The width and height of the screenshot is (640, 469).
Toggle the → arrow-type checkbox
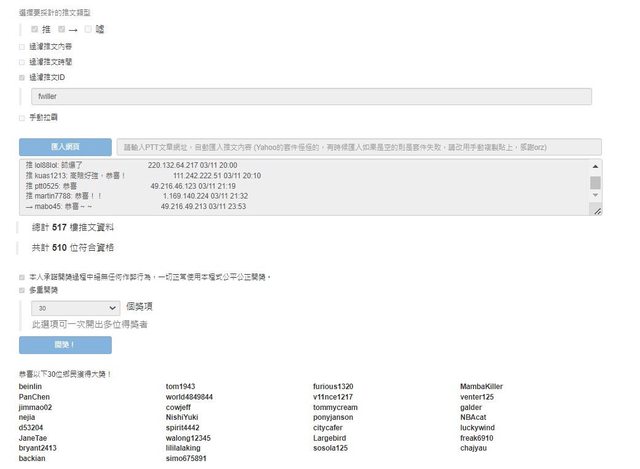[61, 29]
